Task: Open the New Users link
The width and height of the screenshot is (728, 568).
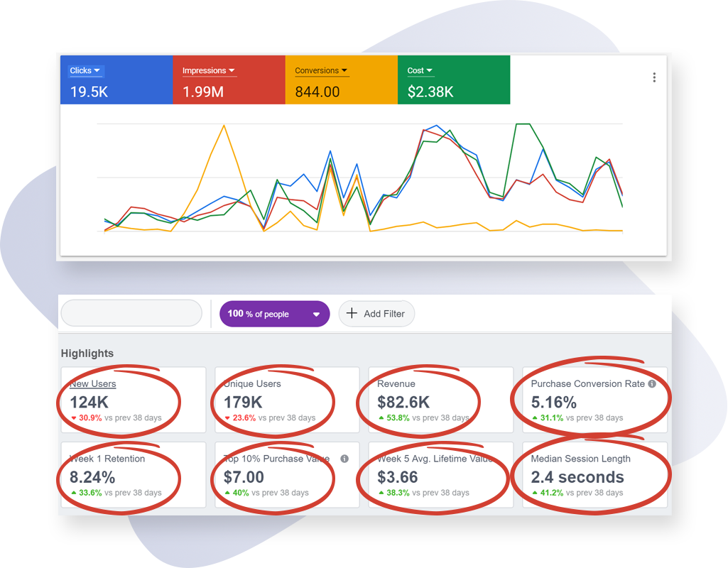Action: click(93, 384)
